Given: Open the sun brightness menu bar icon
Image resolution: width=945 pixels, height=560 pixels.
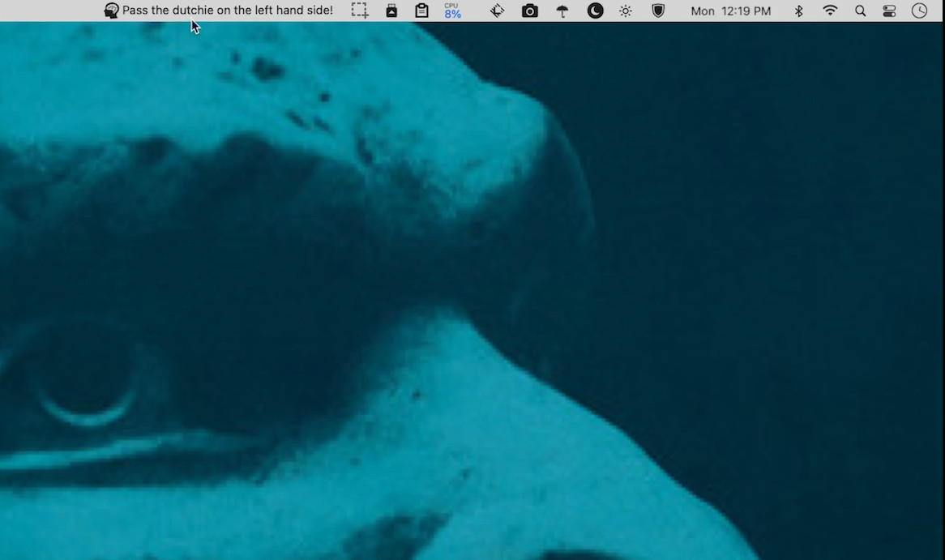Looking at the screenshot, I should click(x=626, y=11).
